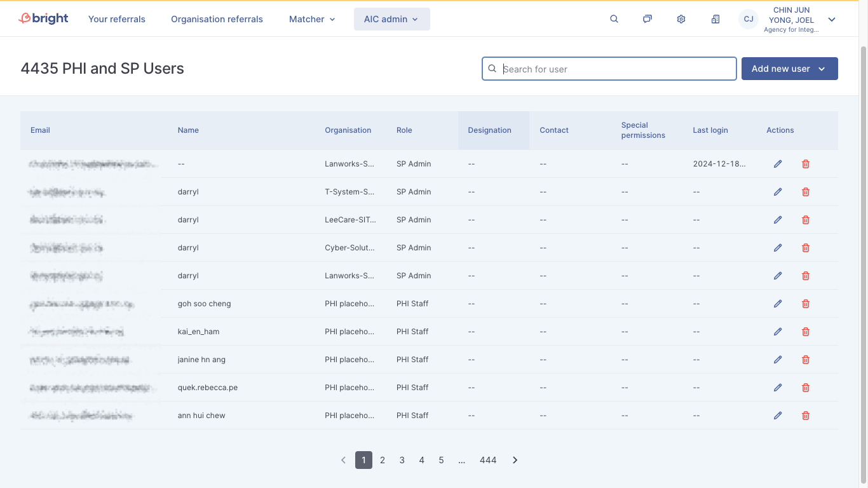Delete user quek.rebecca.pe
Image resolution: width=868 pixels, height=488 pixels.
click(806, 388)
